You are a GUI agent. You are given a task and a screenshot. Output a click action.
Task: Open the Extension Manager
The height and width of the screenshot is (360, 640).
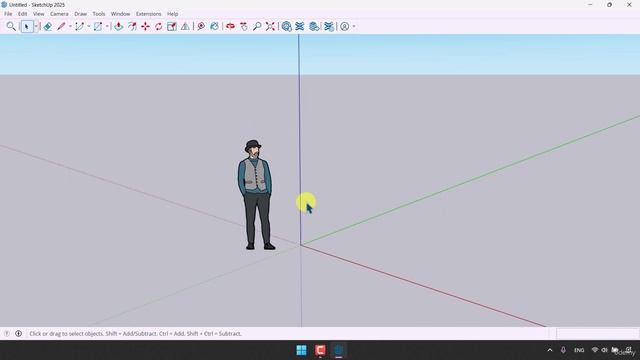click(x=329, y=27)
